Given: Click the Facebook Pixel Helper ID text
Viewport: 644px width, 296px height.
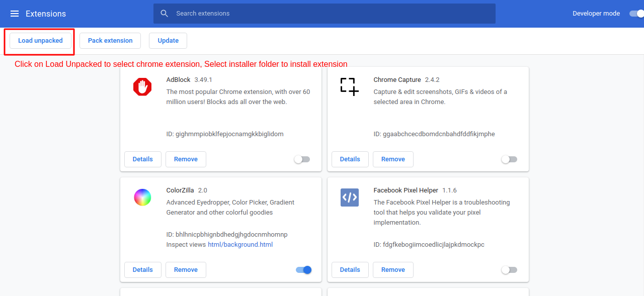Looking at the screenshot, I should 429,245.
